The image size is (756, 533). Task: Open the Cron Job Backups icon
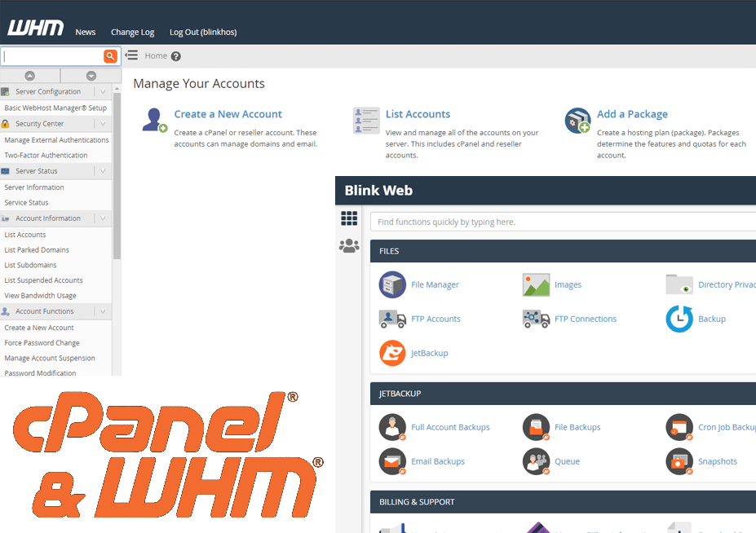click(x=679, y=427)
